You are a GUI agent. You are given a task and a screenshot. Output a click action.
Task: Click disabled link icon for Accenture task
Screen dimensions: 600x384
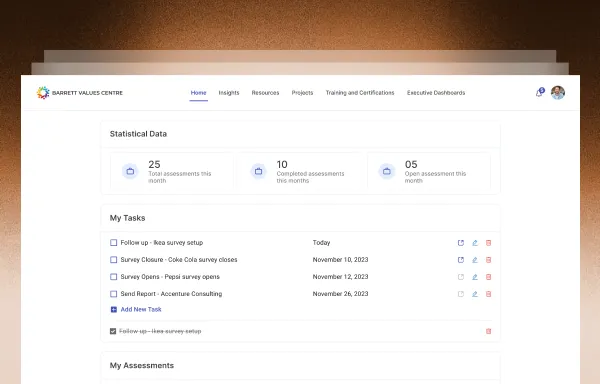(x=461, y=294)
